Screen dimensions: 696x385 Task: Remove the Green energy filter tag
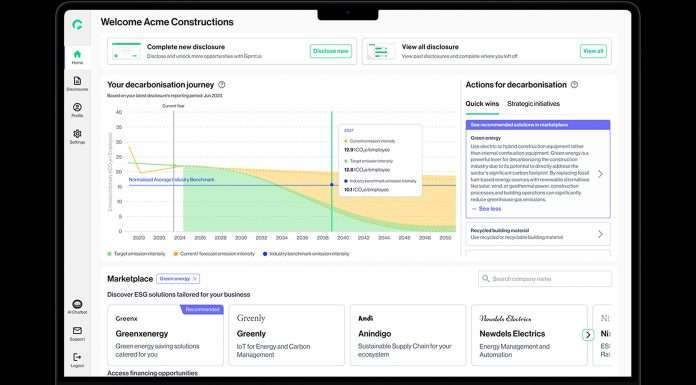(x=194, y=278)
